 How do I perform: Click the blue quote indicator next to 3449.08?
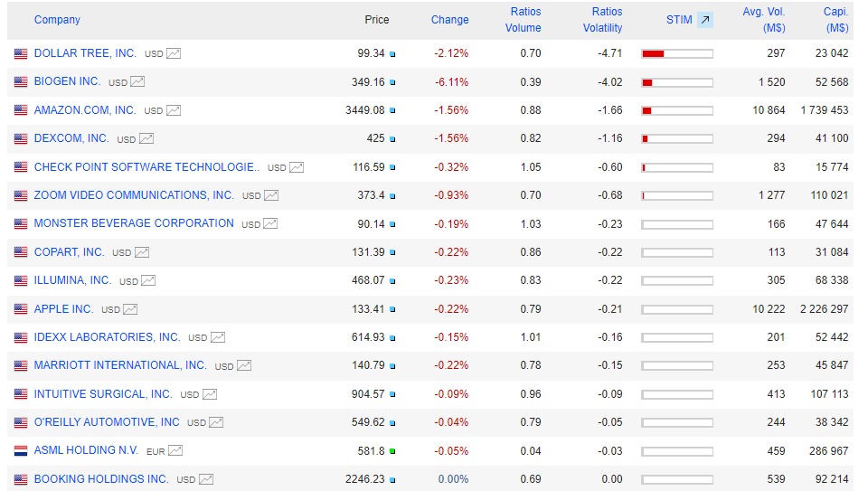(392, 110)
